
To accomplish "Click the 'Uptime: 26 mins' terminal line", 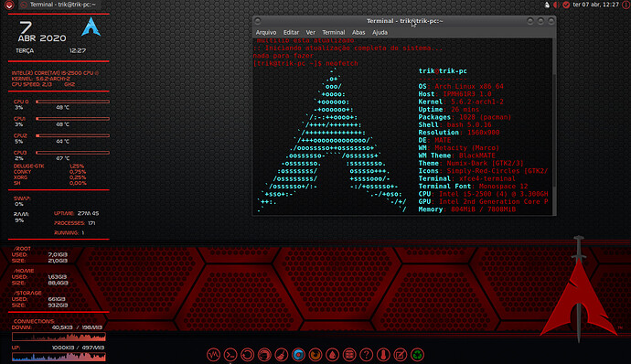I will (449, 110).
